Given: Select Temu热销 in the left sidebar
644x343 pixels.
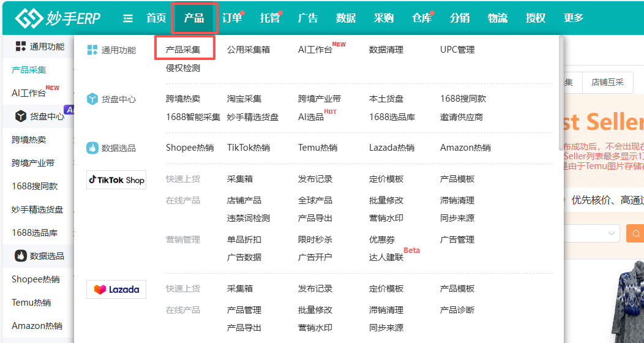Looking at the screenshot, I should pos(31,303).
